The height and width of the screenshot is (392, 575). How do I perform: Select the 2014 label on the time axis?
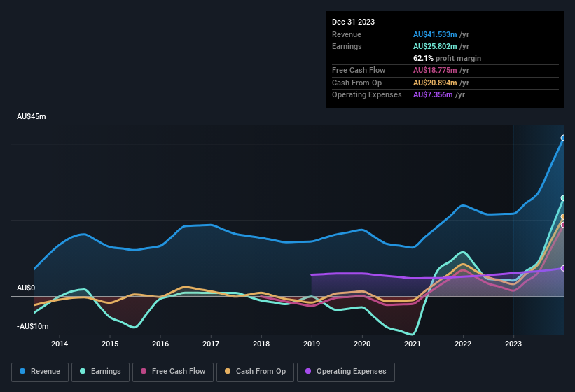point(60,344)
